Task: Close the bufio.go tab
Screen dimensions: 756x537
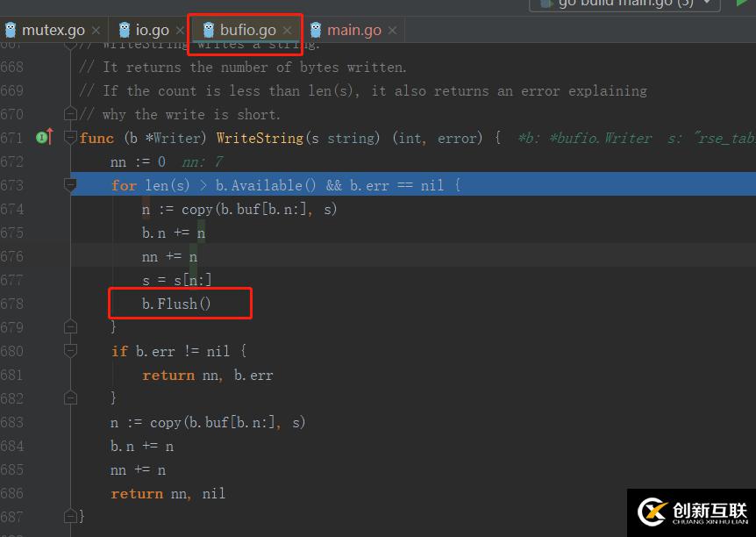Action: tap(287, 31)
